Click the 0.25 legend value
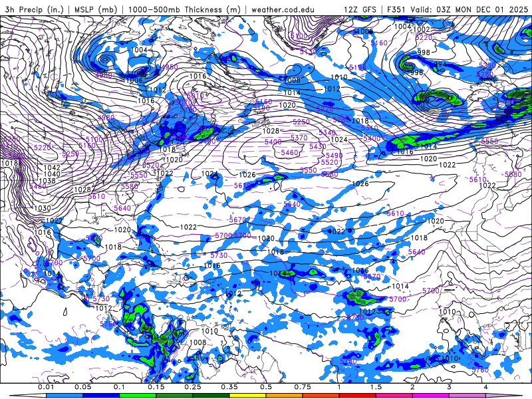The height and width of the screenshot is (399, 532). click(x=193, y=387)
